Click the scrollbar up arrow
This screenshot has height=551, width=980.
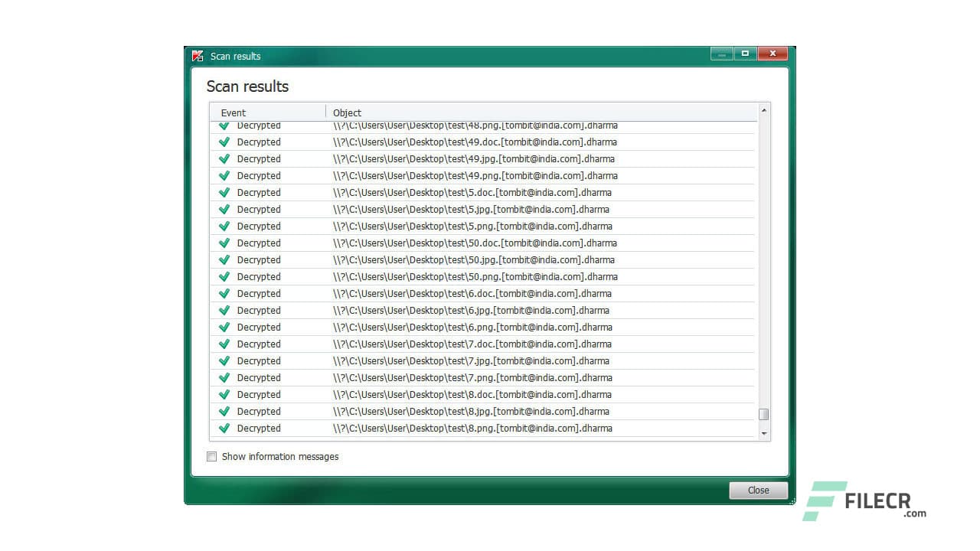763,109
